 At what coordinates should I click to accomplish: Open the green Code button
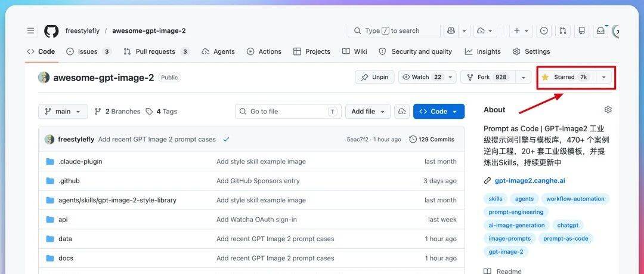(x=439, y=112)
